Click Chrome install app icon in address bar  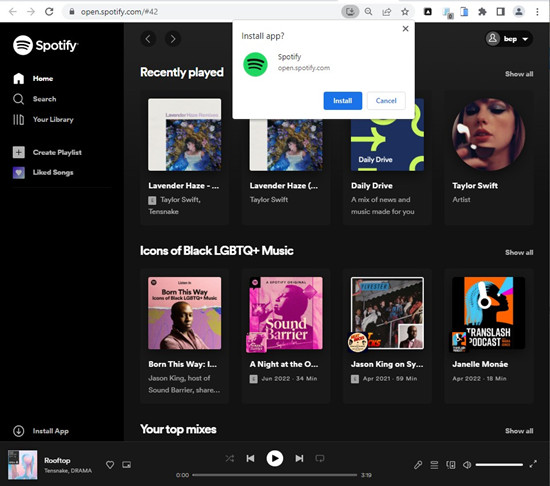pos(350,12)
